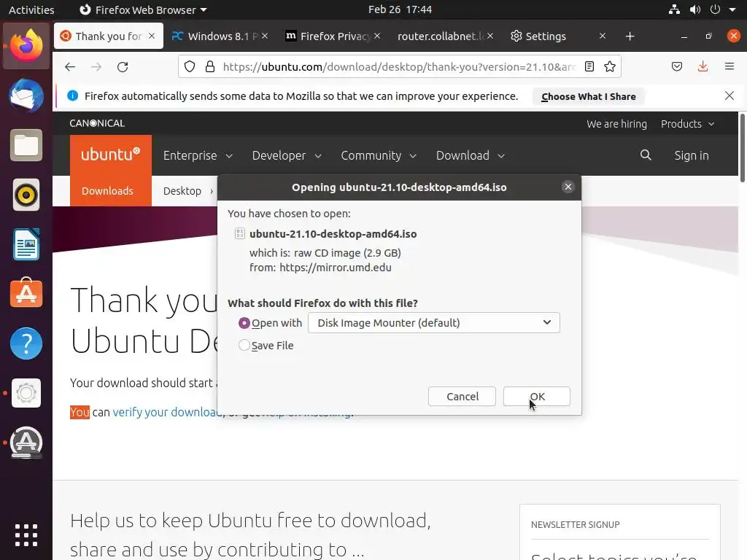Expand the Canonical Products menu

[687, 124]
